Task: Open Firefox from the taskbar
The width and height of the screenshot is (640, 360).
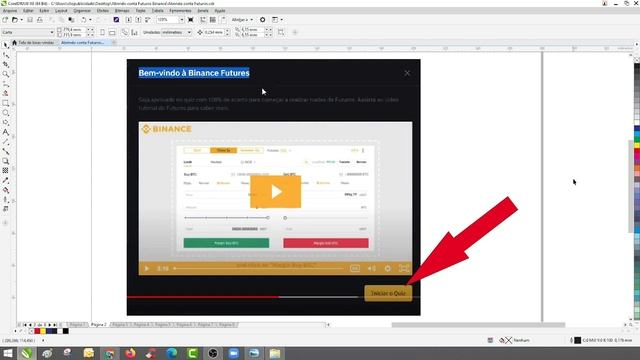Action: click(130, 353)
